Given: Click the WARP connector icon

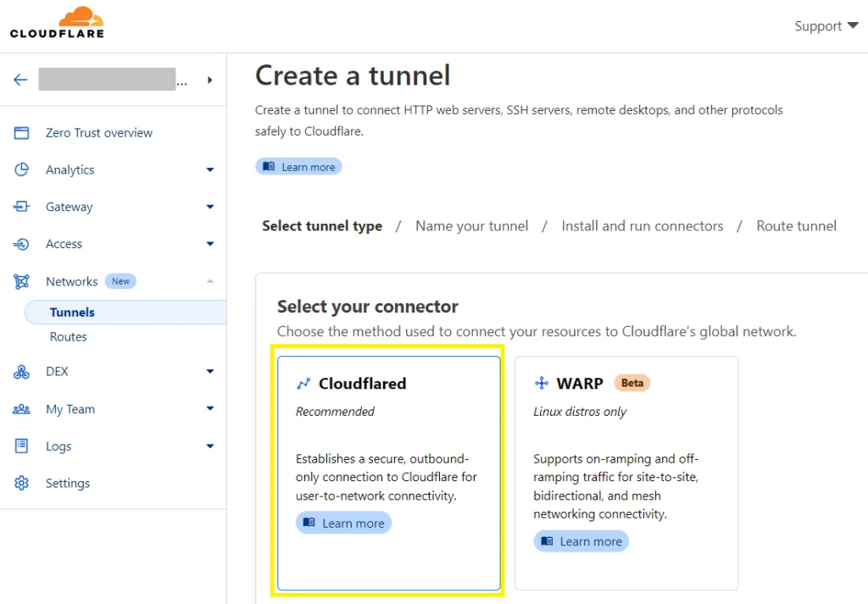Looking at the screenshot, I should (542, 383).
